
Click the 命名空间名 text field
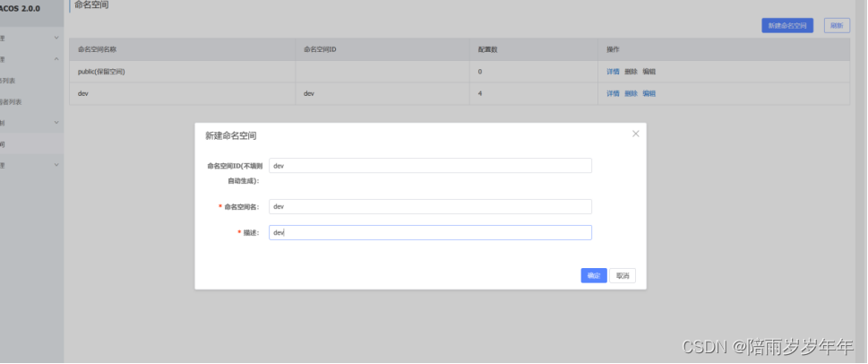430,206
